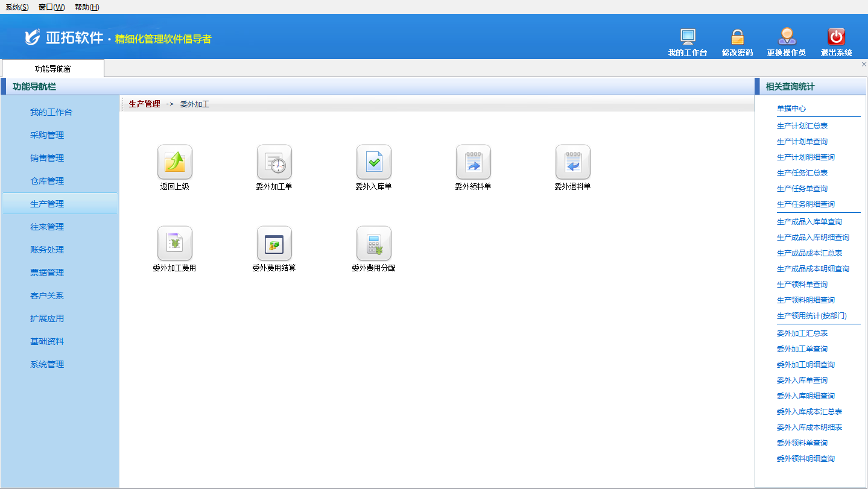Click 生产管理 in the breadcrumb path

[x=145, y=104]
